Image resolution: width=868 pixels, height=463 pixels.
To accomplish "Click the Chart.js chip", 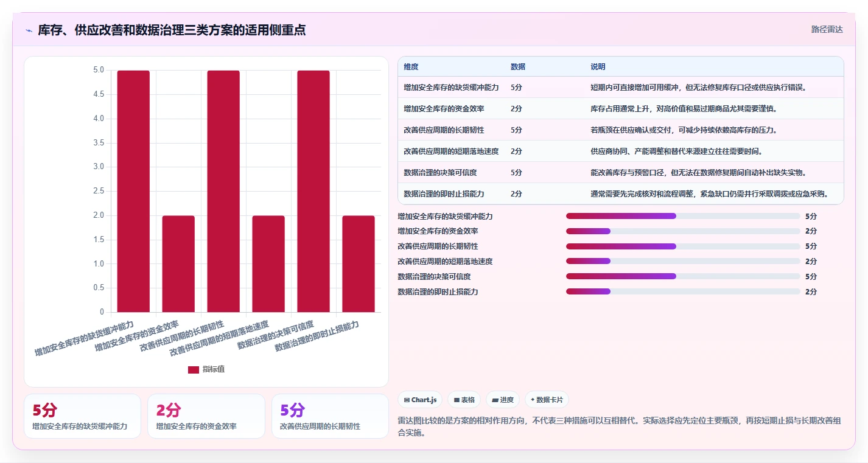I will tap(420, 400).
